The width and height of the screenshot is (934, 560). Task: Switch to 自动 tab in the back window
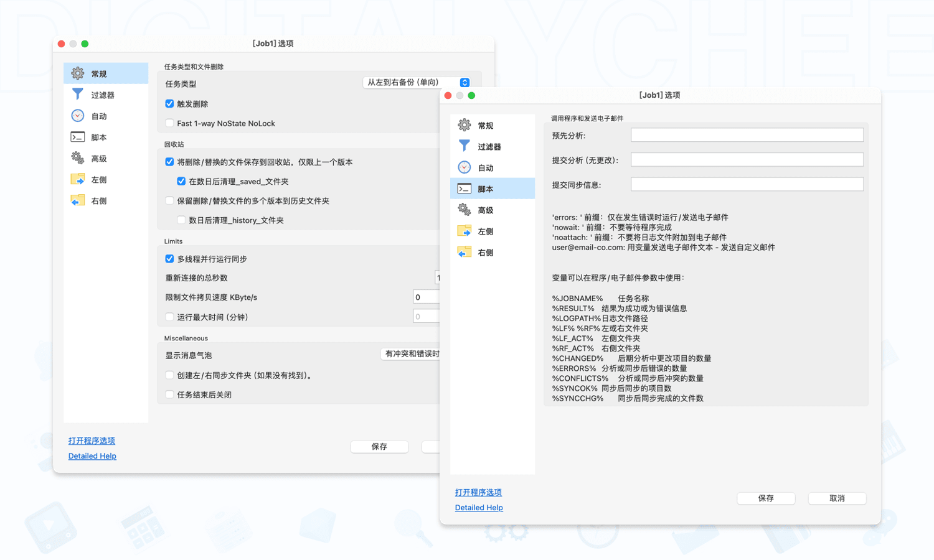pos(98,116)
